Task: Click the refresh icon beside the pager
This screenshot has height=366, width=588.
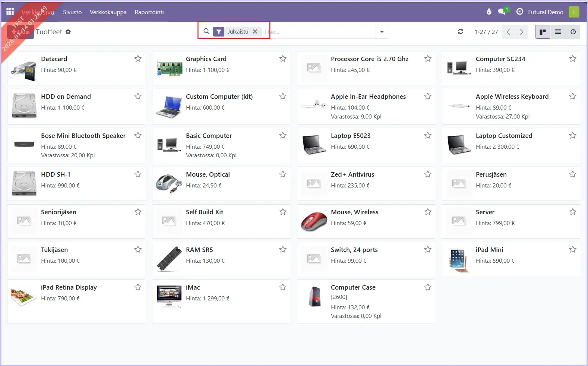Action: click(461, 32)
